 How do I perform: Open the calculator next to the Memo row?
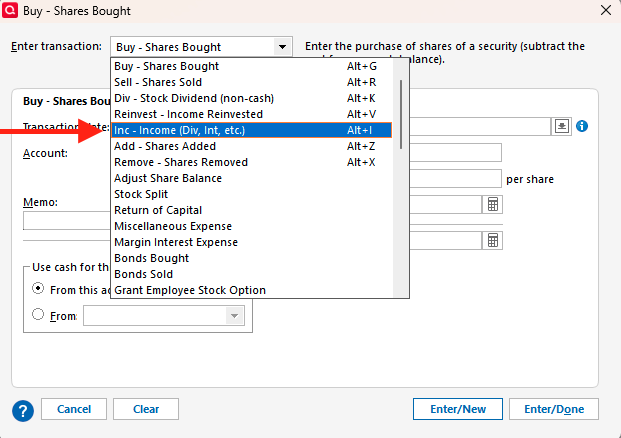pos(493,204)
